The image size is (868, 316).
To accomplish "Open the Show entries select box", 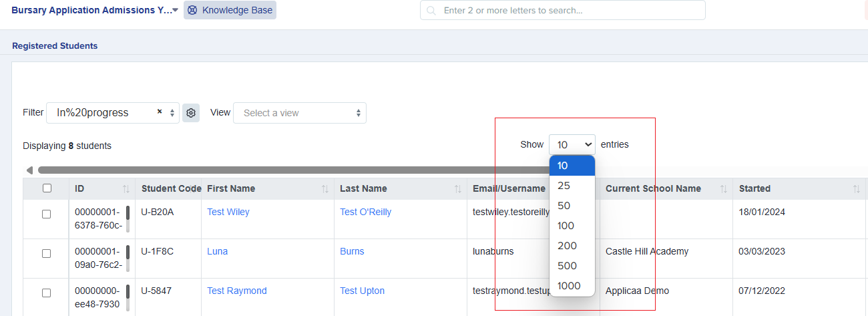I will click(572, 144).
